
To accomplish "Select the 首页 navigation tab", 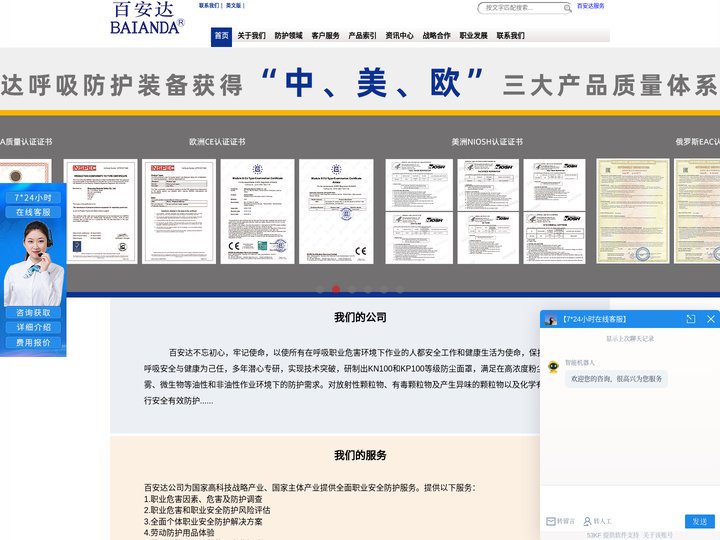I will (221, 36).
